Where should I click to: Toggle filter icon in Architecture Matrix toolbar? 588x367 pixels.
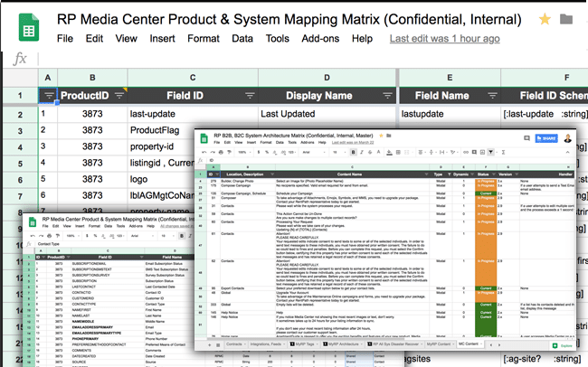click(490, 152)
